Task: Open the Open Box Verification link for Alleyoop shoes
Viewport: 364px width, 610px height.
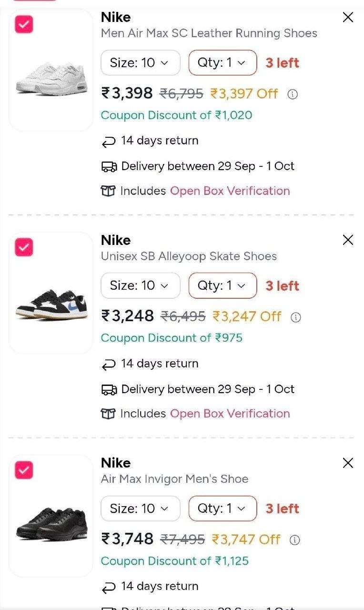Action: (x=230, y=414)
